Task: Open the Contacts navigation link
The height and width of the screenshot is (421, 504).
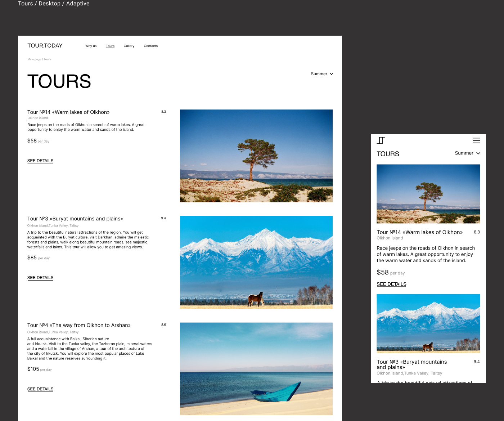Action: coord(150,46)
